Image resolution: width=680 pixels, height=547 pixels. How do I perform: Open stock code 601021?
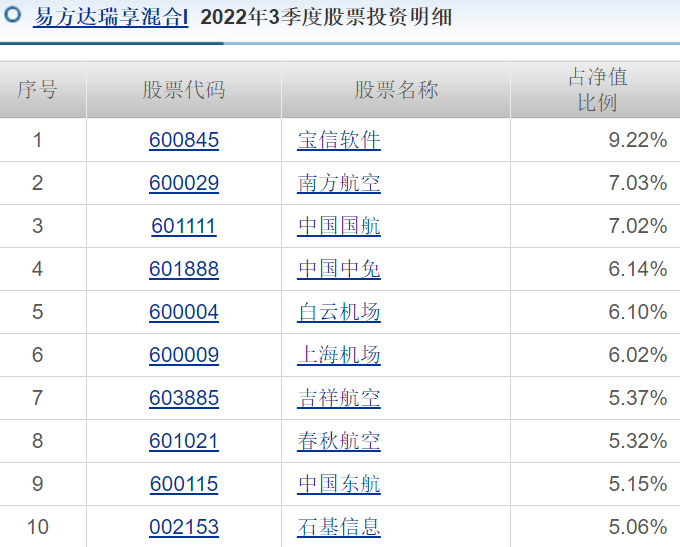[184, 441]
